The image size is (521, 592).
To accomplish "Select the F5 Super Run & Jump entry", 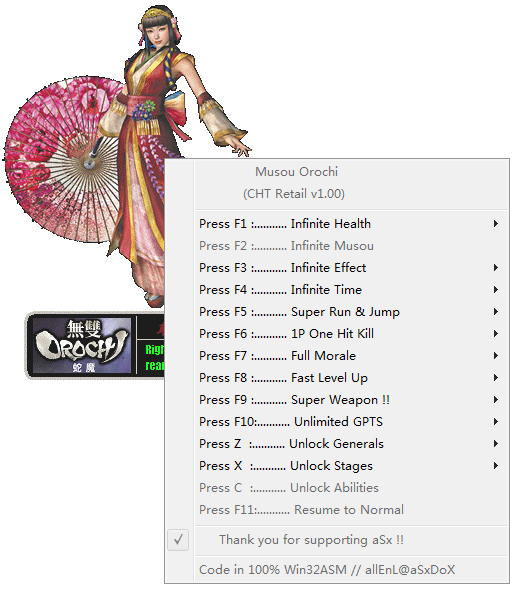I will [337, 312].
